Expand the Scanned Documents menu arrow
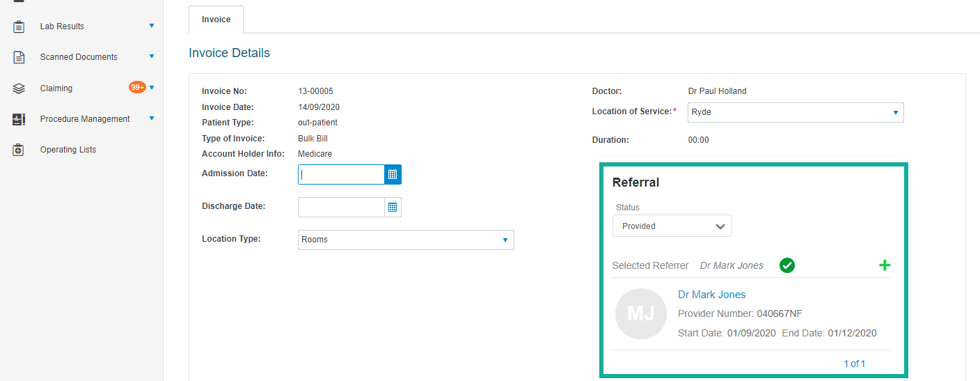980x381 pixels. [151, 56]
